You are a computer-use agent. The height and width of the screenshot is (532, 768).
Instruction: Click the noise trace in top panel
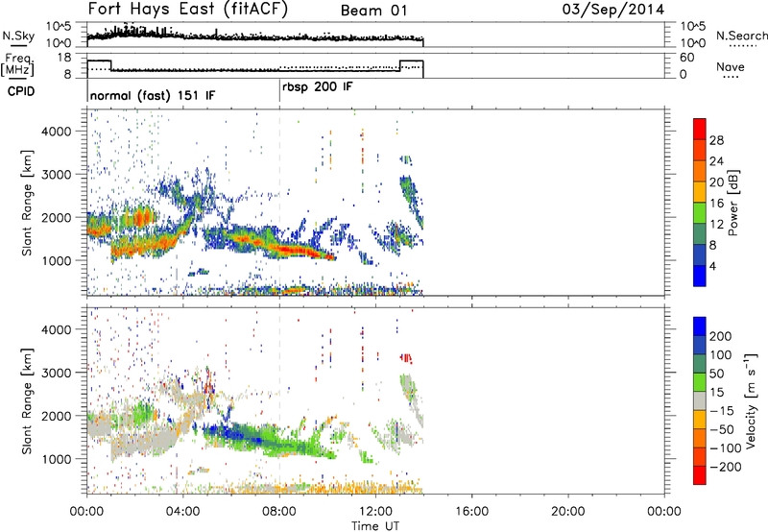tap(254, 36)
